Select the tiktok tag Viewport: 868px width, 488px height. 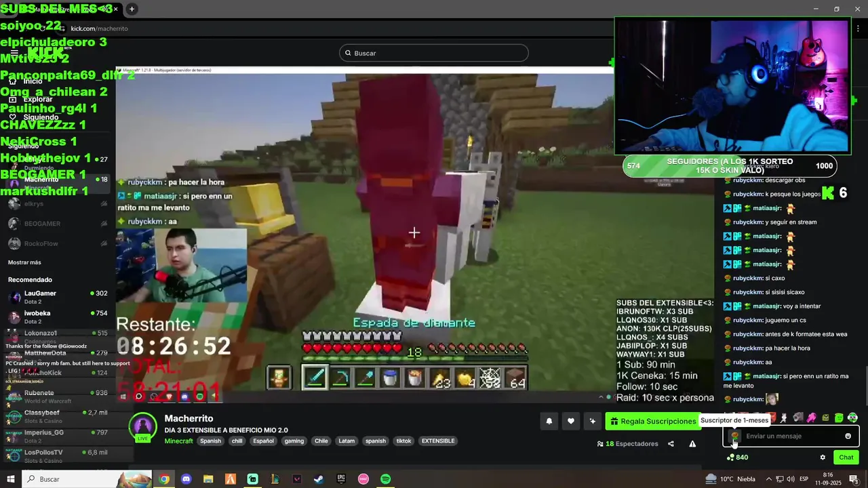403,441
